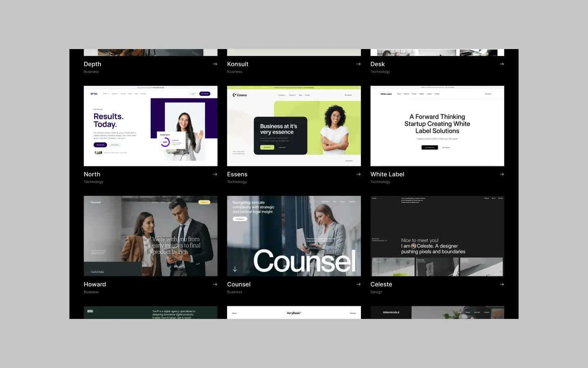Open the Company dropdown in the Essens navbar
588x368 pixels.
click(282, 95)
